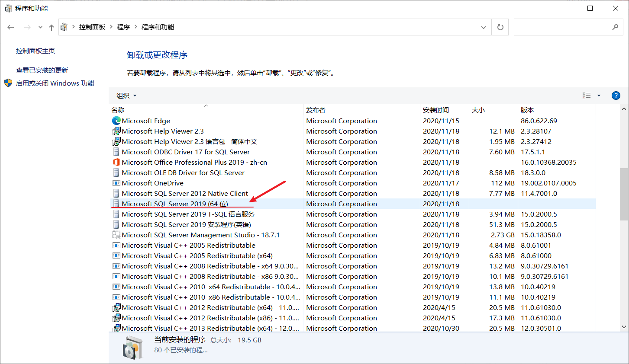Screen dimensions: 629x364
Task: Click the Microsoft Office Professional Plus 2019 icon
Action: [116, 162]
